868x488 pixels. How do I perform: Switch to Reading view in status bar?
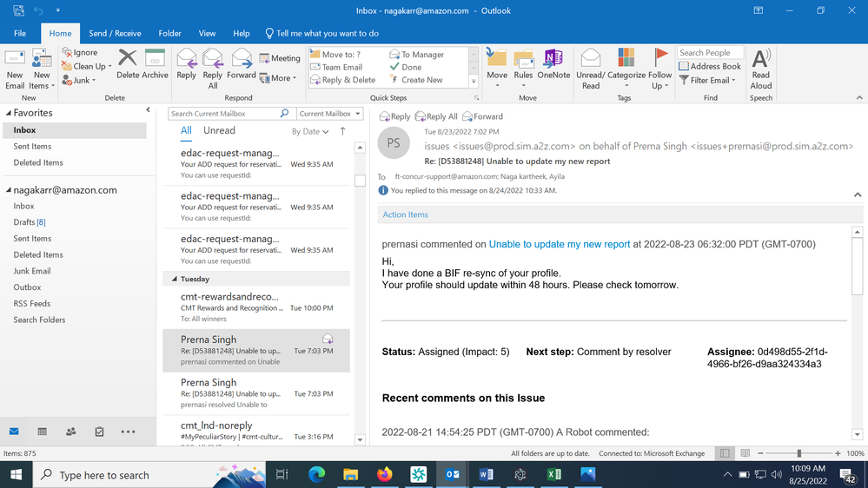coord(745,453)
